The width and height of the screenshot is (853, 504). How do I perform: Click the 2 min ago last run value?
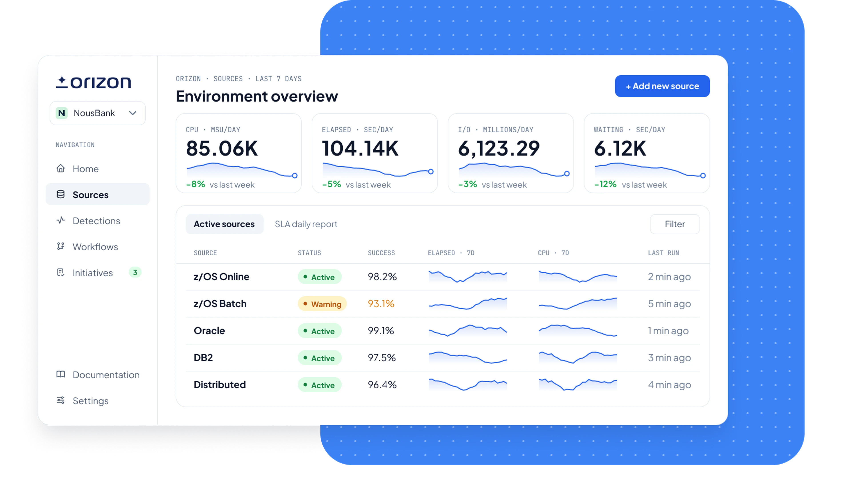coord(669,277)
